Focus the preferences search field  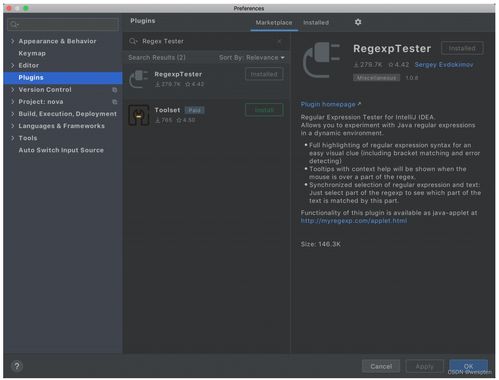[x=63, y=24]
